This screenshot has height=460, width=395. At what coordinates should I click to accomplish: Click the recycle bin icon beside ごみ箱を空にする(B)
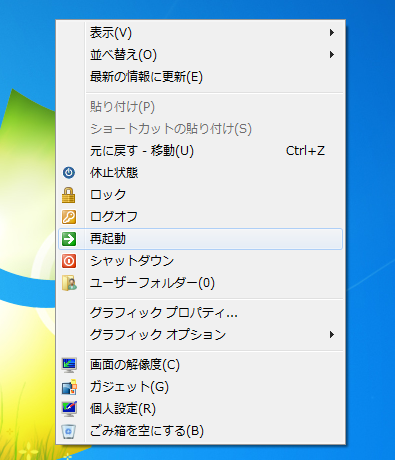point(69,431)
